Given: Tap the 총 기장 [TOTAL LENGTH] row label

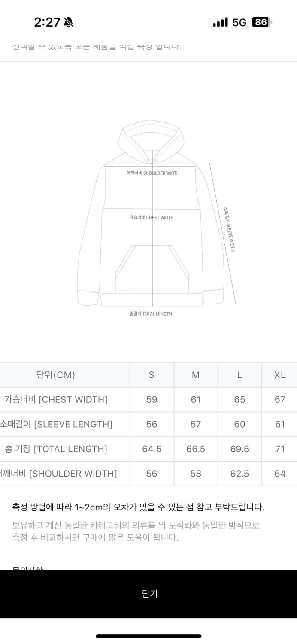Looking at the screenshot, I should 56,449.
